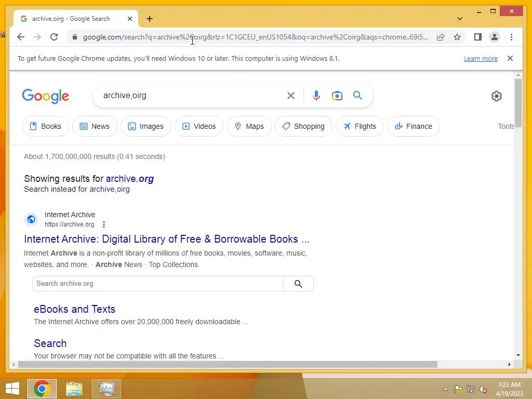Image resolution: width=532 pixels, height=399 pixels.
Task: Open File Explorer from the taskbar
Action: coord(74,389)
